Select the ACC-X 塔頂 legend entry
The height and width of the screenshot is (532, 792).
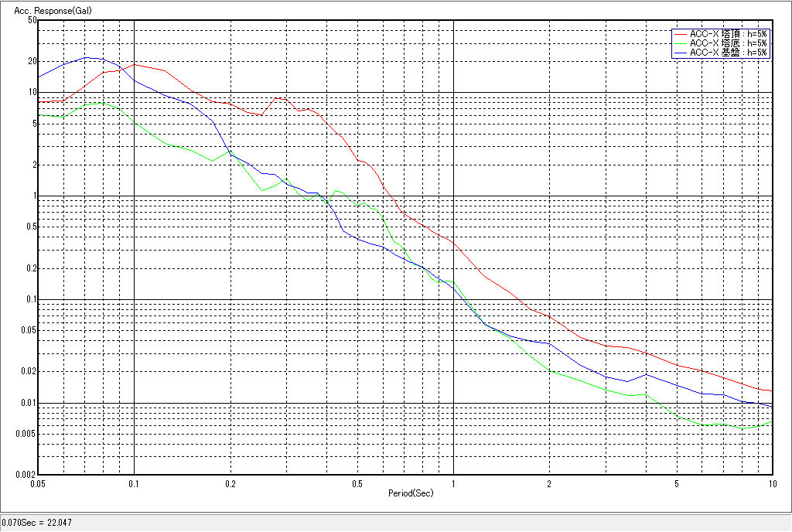728,34
